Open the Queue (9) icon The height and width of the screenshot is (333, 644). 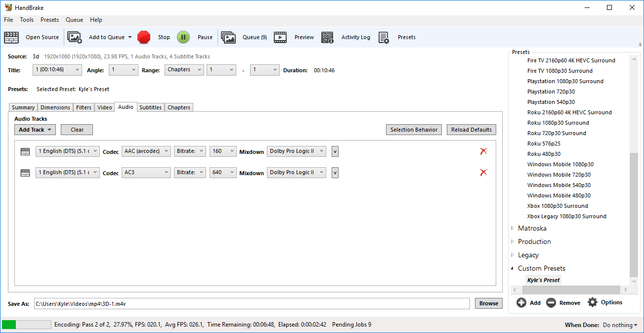coord(228,37)
